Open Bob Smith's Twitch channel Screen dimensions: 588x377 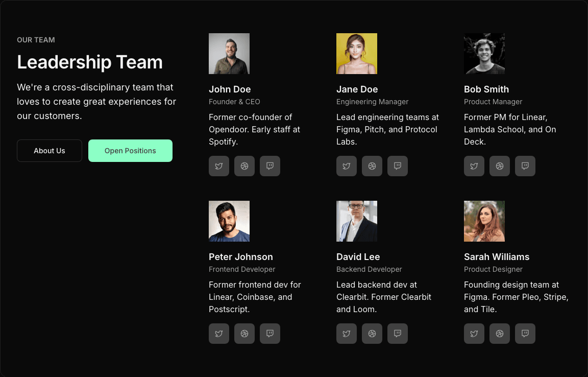pyautogui.click(x=525, y=166)
